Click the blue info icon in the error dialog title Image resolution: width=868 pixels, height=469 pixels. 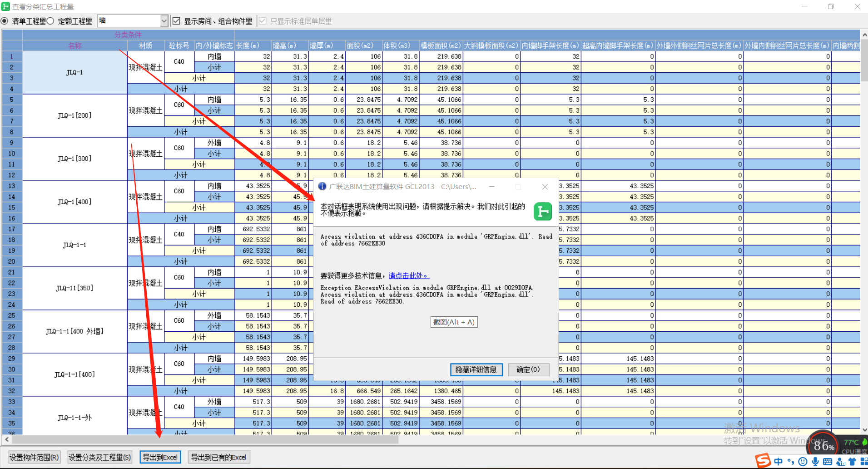pos(322,187)
